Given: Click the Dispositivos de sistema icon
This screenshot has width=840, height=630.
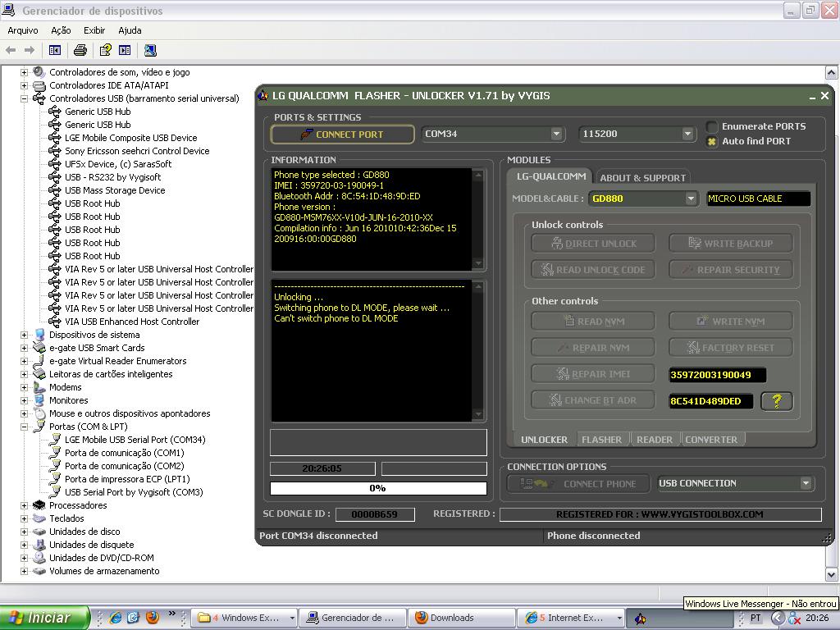Looking at the screenshot, I should click(x=39, y=335).
